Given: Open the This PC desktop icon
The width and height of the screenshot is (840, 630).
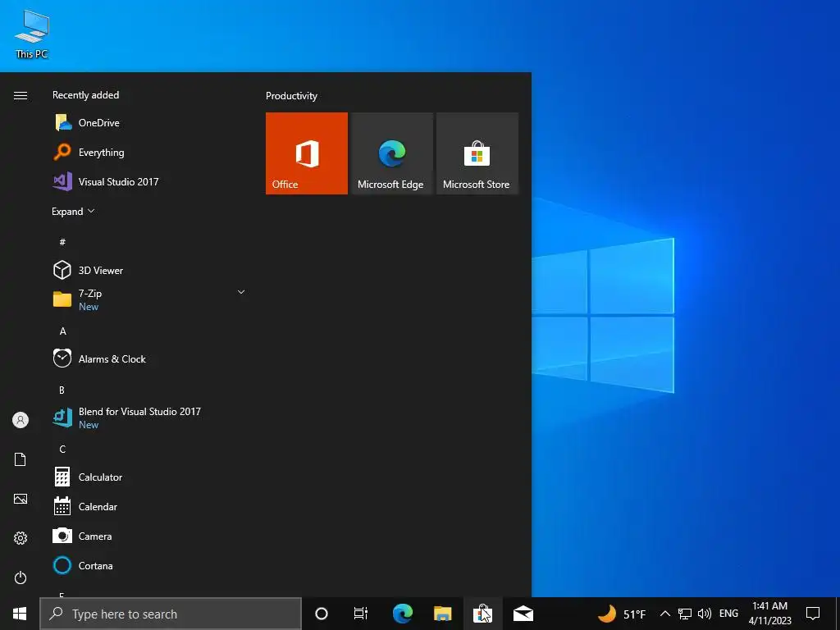Looking at the screenshot, I should coord(32,34).
